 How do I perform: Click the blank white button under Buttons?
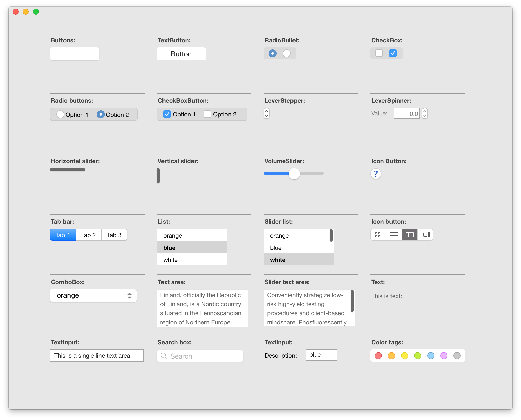coord(75,54)
